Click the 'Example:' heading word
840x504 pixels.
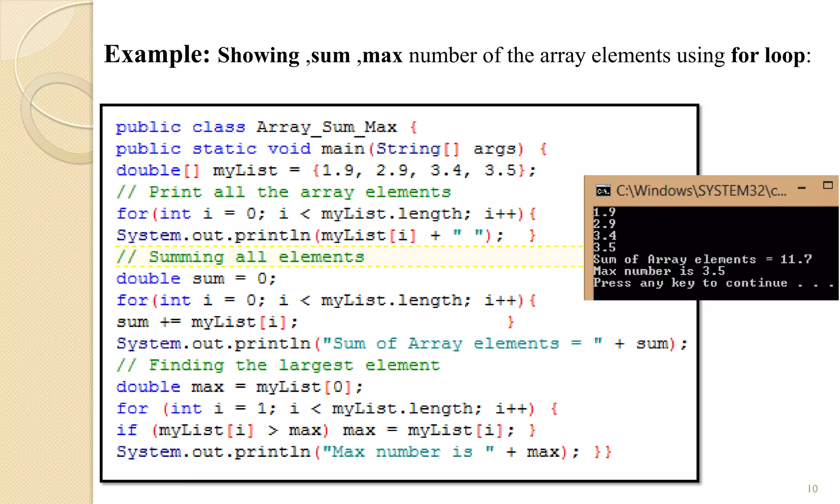tap(157, 55)
